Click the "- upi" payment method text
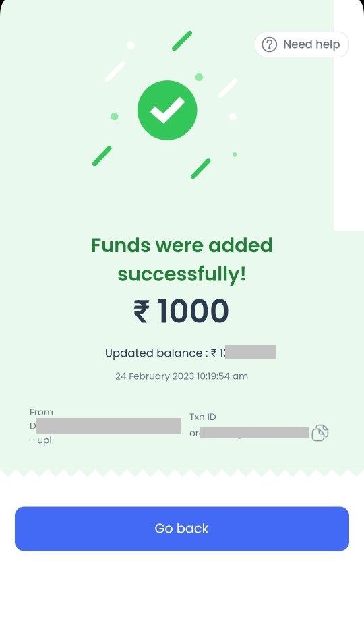The height and width of the screenshot is (627, 364). [41, 440]
